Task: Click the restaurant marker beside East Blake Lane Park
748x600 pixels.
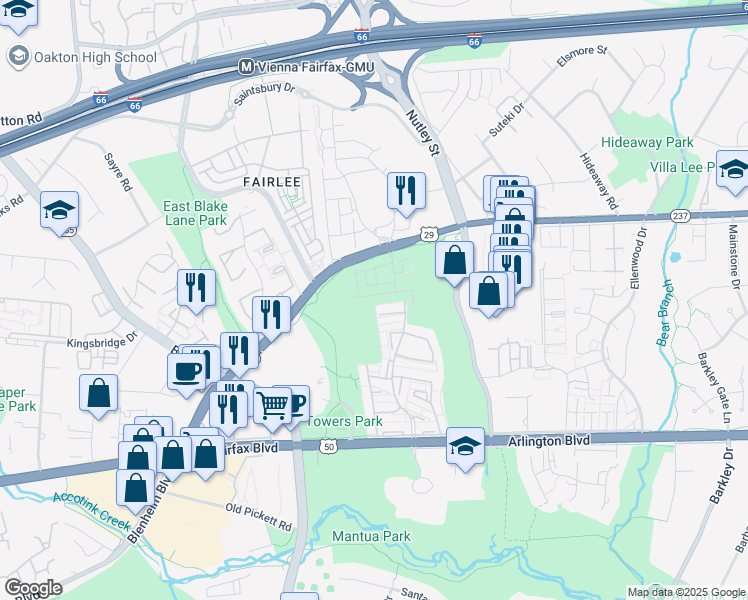Action: pyautogui.click(x=196, y=289)
